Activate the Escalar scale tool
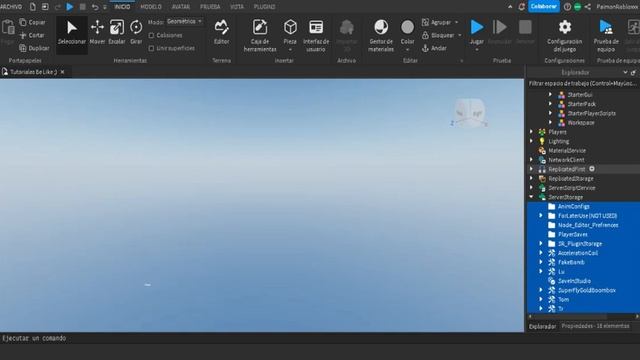Image resolution: width=640 pixels, height=360 pixels. click(x=117, y=33)
